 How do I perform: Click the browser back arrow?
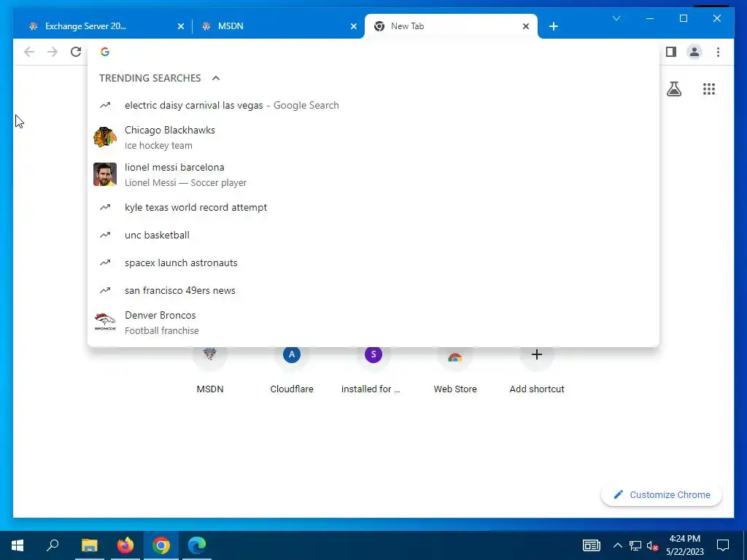(x=29, y=52)
